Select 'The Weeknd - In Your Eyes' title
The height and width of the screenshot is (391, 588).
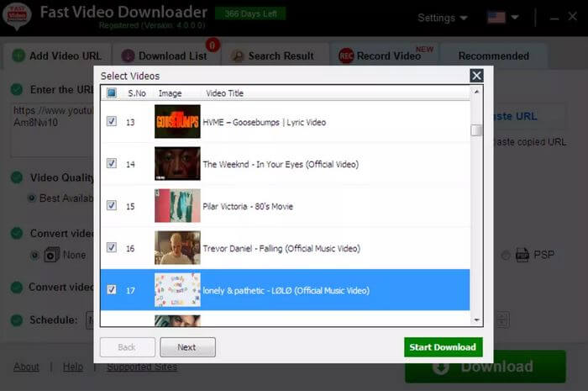[x=281, y=164]
